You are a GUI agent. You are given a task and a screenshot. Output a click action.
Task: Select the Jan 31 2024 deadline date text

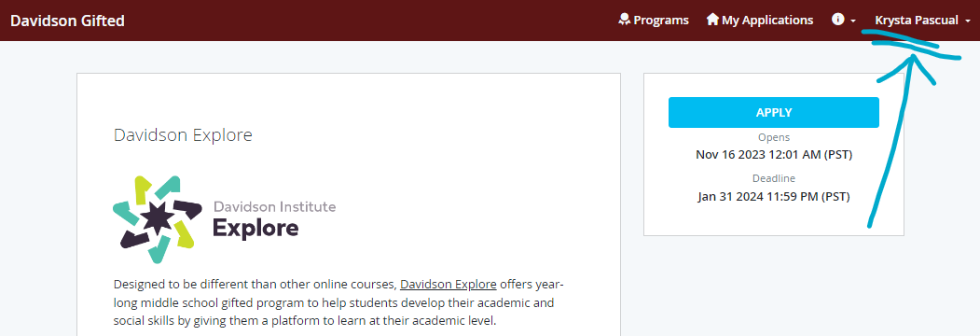pos(774,197)
